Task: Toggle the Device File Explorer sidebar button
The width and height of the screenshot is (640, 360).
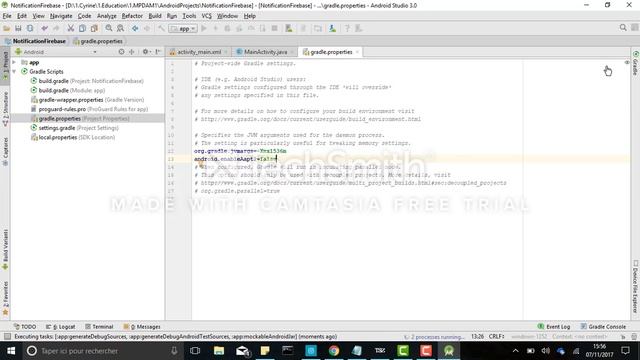Action: tap(636, 287)
